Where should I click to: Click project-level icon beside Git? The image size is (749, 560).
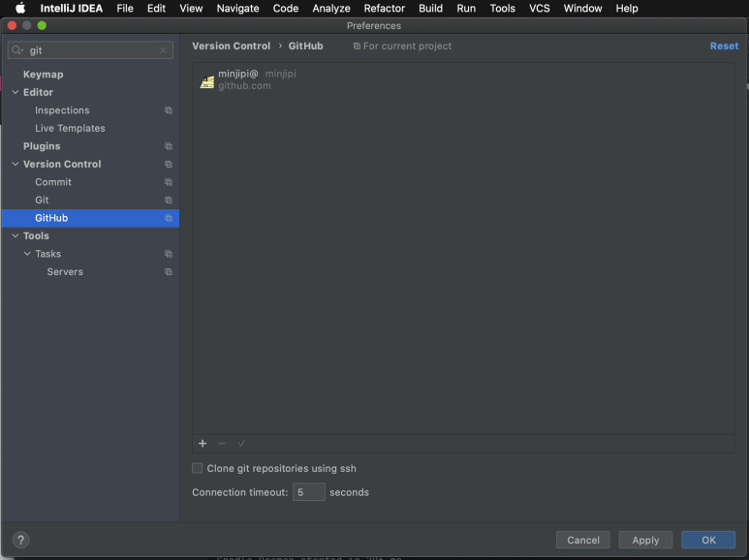(x=169, y=201)
